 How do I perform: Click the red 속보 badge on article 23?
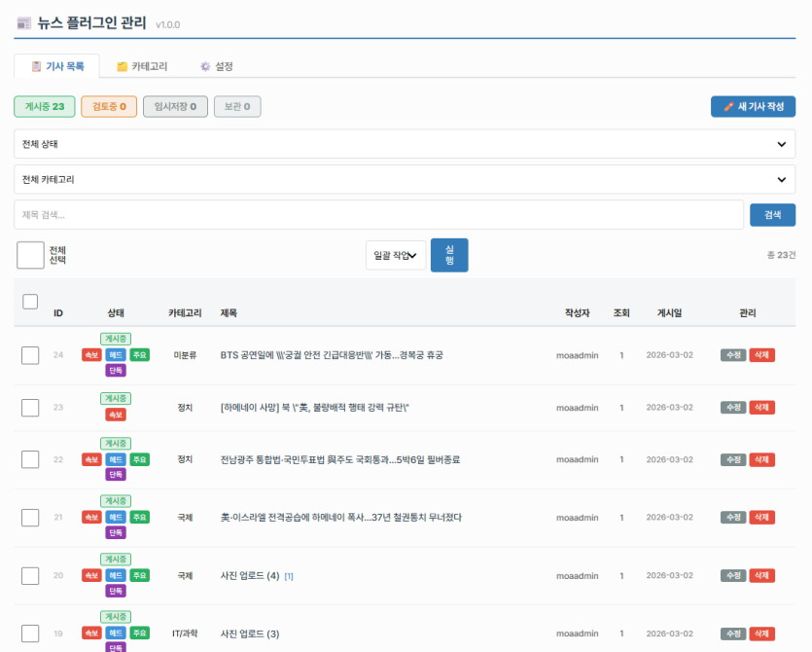pos(116,415)
